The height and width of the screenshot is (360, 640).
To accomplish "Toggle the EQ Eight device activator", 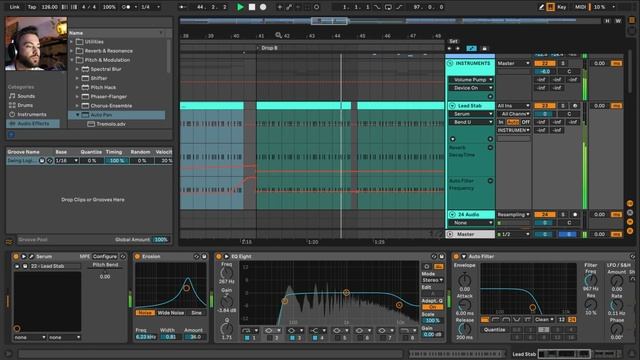I will pos(219,256).
